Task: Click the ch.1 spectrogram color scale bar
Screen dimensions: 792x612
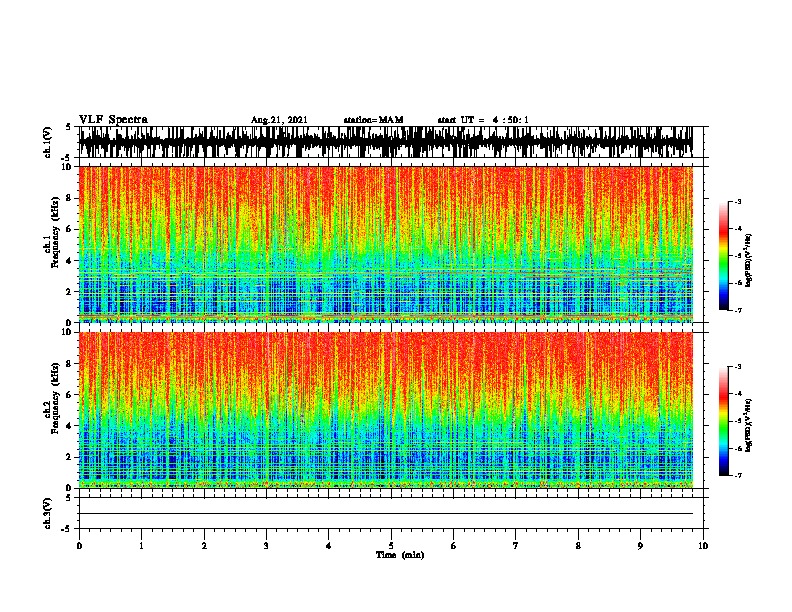Action: (x=723, y=256)
